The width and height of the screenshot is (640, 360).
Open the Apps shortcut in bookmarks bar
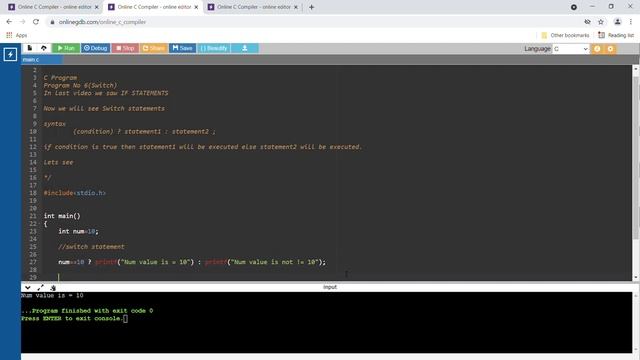[x=16, y=36]
